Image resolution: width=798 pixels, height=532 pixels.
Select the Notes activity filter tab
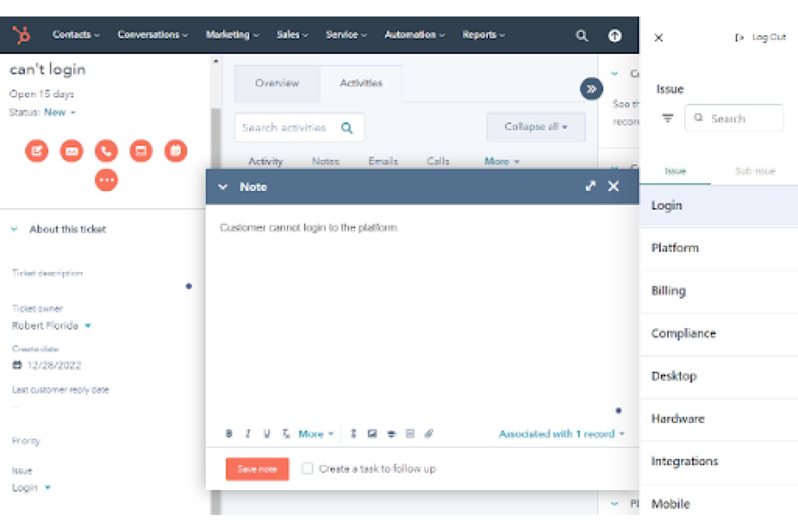point(326,161)
